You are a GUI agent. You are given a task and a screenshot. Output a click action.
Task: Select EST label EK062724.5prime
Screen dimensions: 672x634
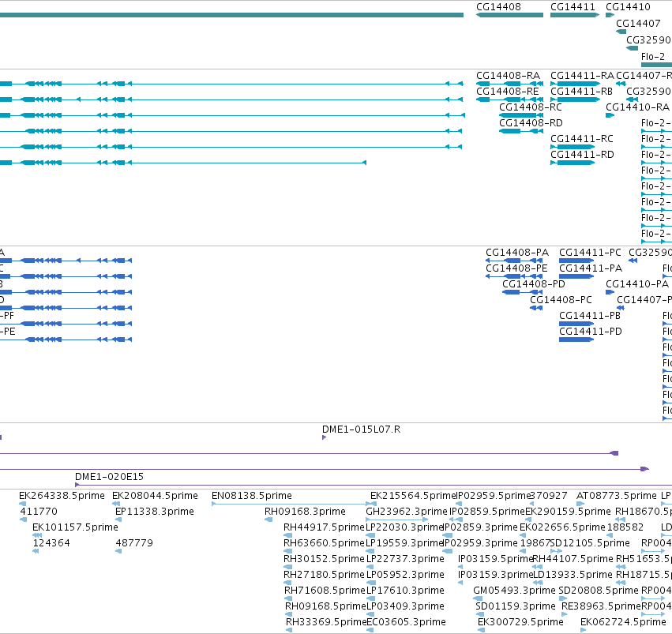623,622
